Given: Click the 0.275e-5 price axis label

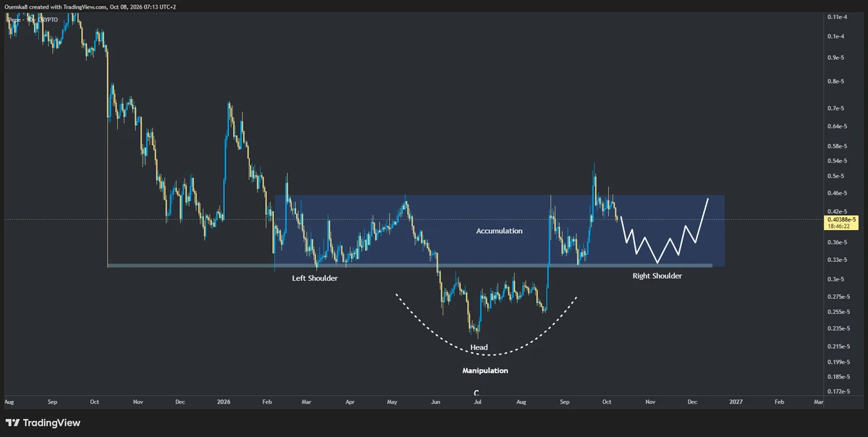Looking at the screenshot, I should (x=839, y=297).
